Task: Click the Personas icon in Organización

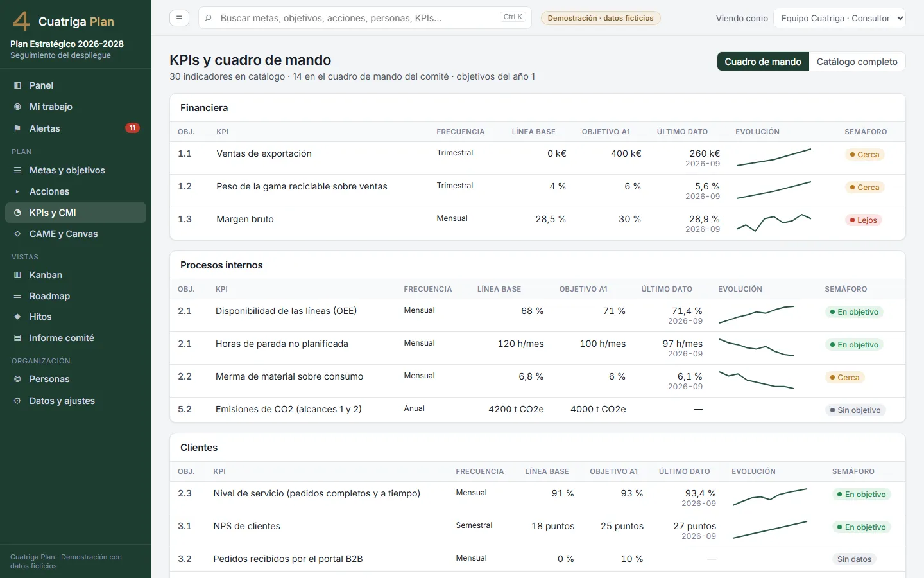Action: (x=17, y=379)
